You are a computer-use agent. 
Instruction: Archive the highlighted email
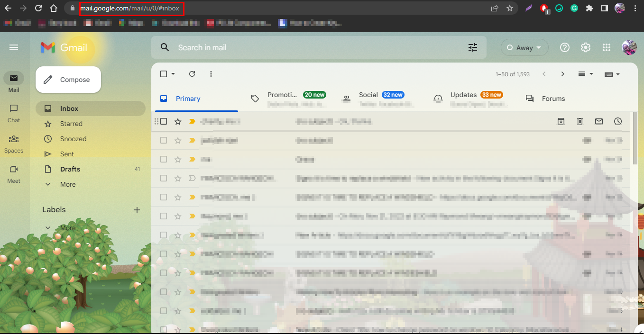(x=561, y=122)
